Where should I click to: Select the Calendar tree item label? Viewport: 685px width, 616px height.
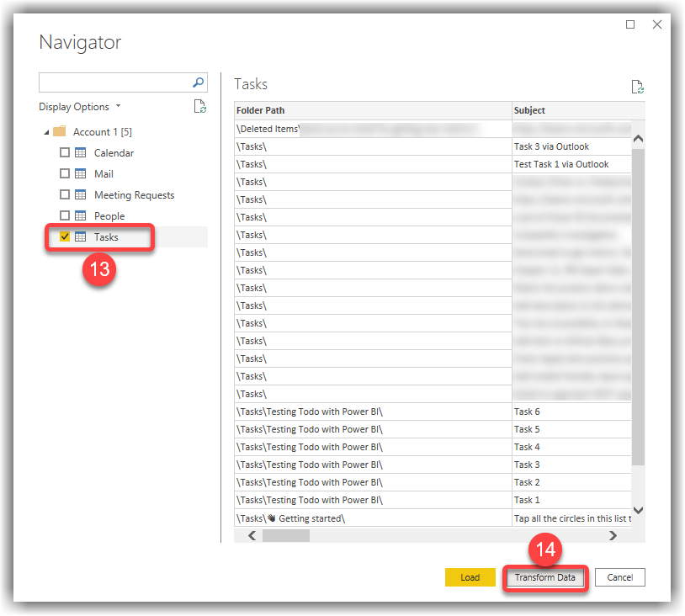(114, 153)
